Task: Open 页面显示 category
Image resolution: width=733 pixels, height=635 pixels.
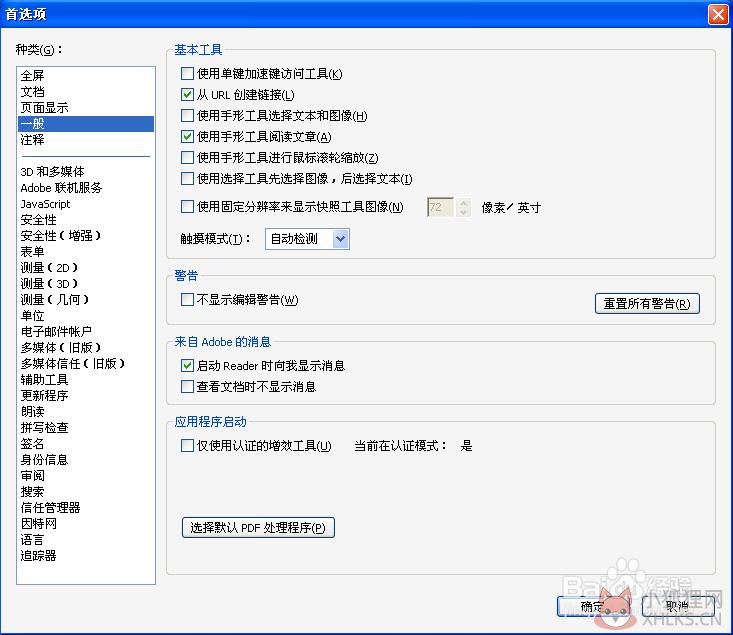Action: pos(86,108)
